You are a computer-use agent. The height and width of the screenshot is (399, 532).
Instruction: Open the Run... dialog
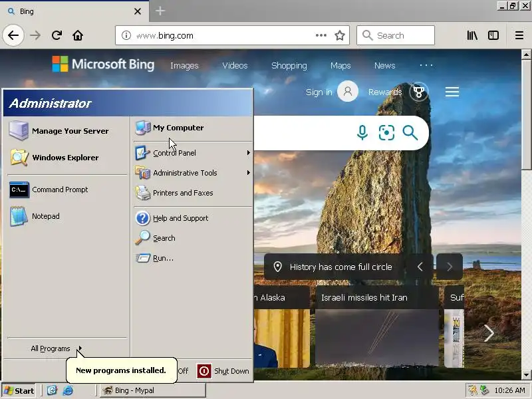(x=193, y=258)
